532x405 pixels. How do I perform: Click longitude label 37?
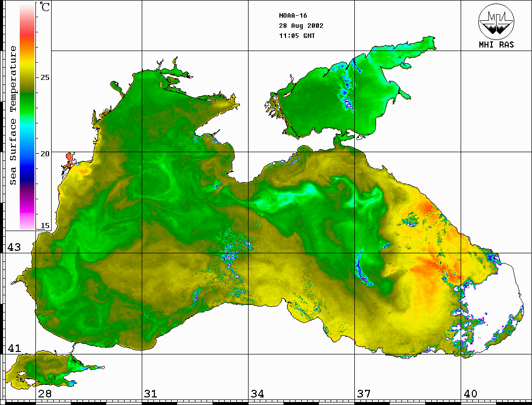pos(364,393)
